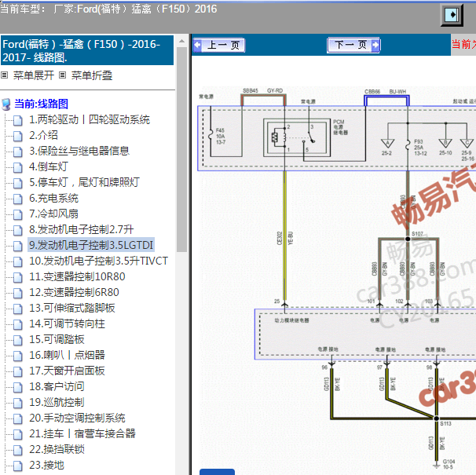Click document icon beside 2.介绍
The height and width of the screenshot is (475, 476).
point(17,136)
